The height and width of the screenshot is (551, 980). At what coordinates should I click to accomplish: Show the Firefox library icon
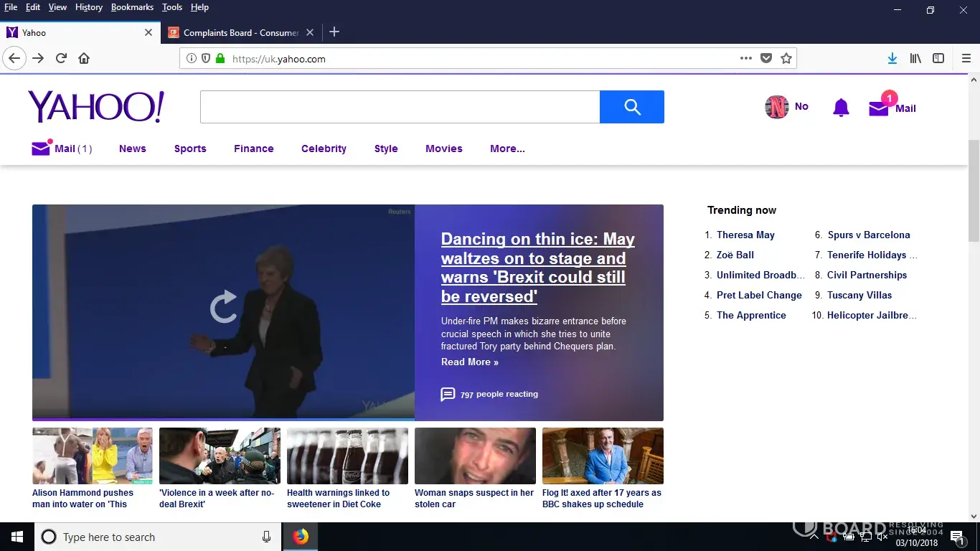915,59
